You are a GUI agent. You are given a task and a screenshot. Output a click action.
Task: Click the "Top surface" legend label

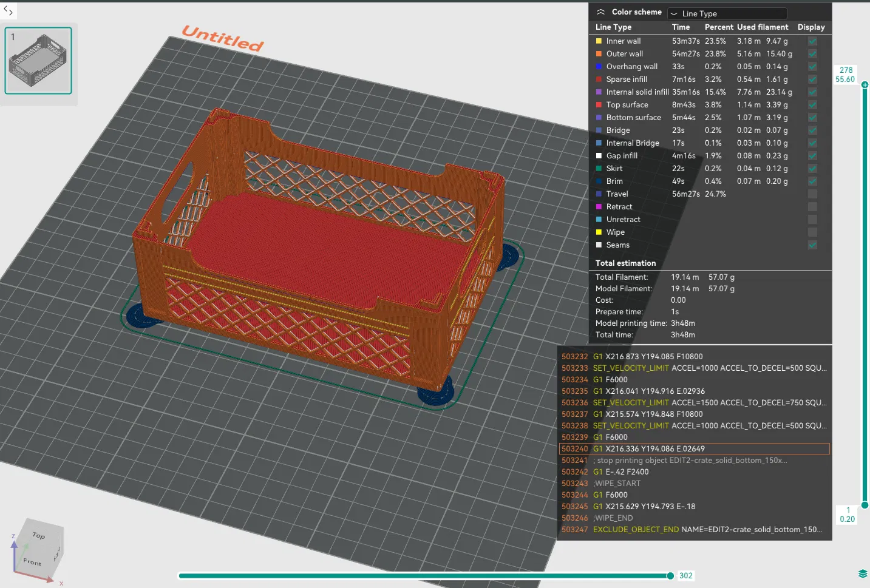point(627,105)
